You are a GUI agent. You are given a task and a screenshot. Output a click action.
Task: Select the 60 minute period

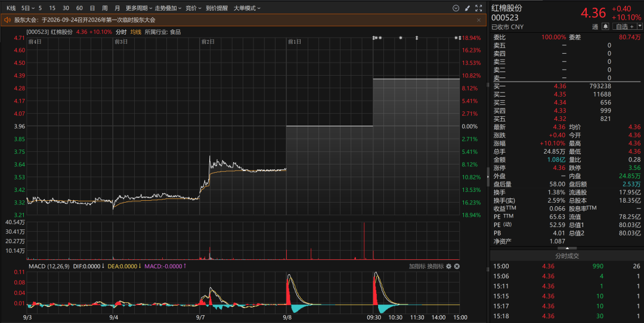(79, 8)
